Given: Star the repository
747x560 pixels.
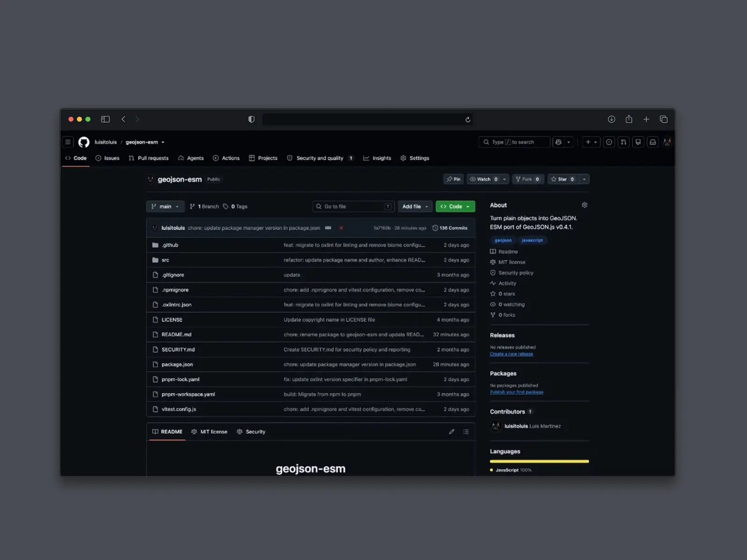Looking at the screenshot, I should tap(563, 179).
